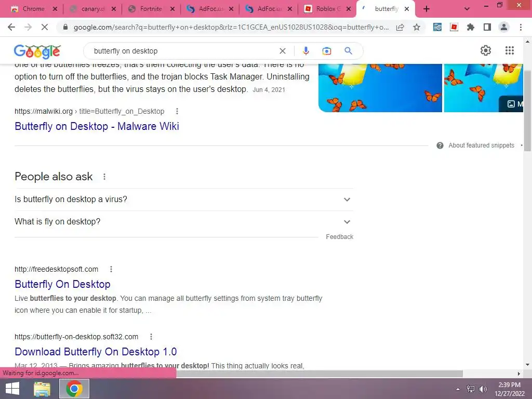Stop loading the page
Screen dimensions: 532x399
45,27
